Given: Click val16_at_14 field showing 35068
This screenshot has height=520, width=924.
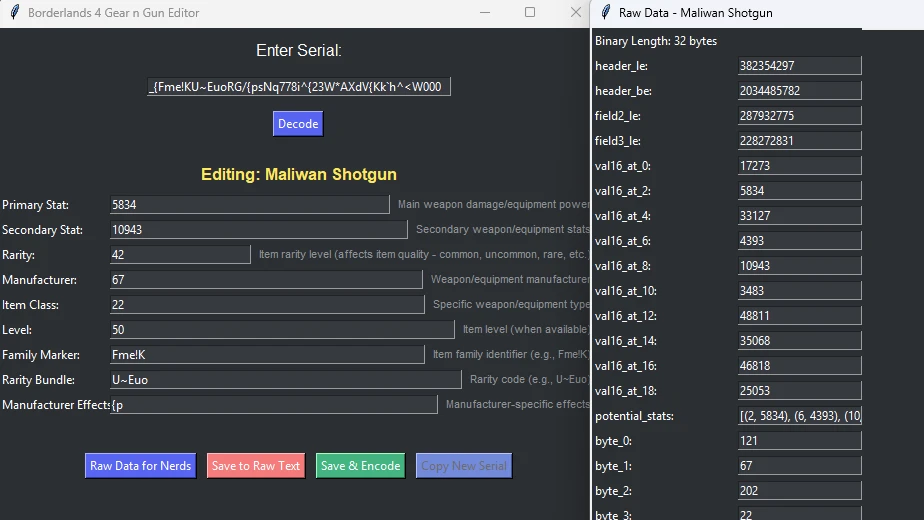Looking at the screenshot, I should pos(799,341).
